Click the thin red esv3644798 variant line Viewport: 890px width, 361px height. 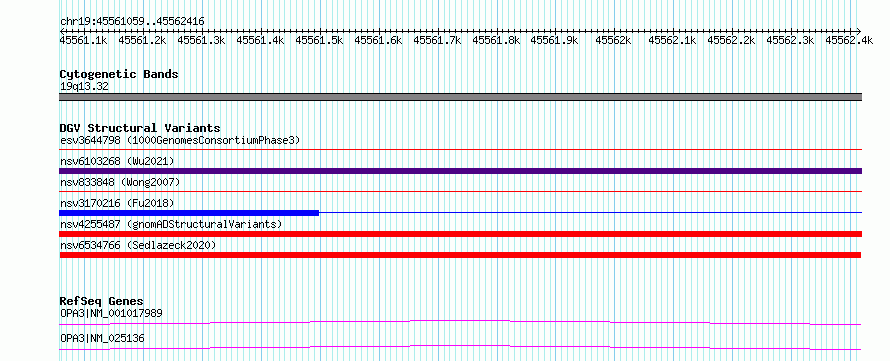coord(461,149)
